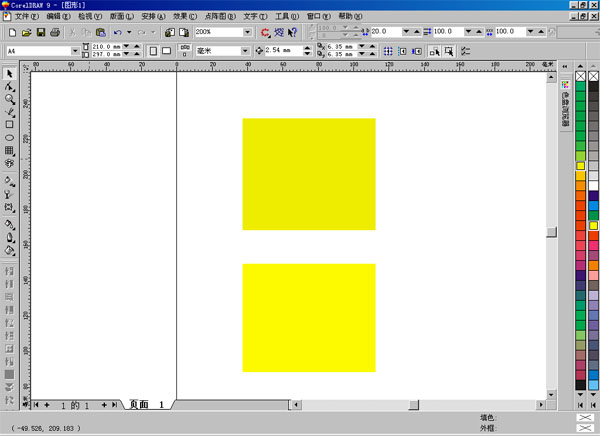Open the vertical color docker tab
The image size is (600, 436).
pos(565,103)
